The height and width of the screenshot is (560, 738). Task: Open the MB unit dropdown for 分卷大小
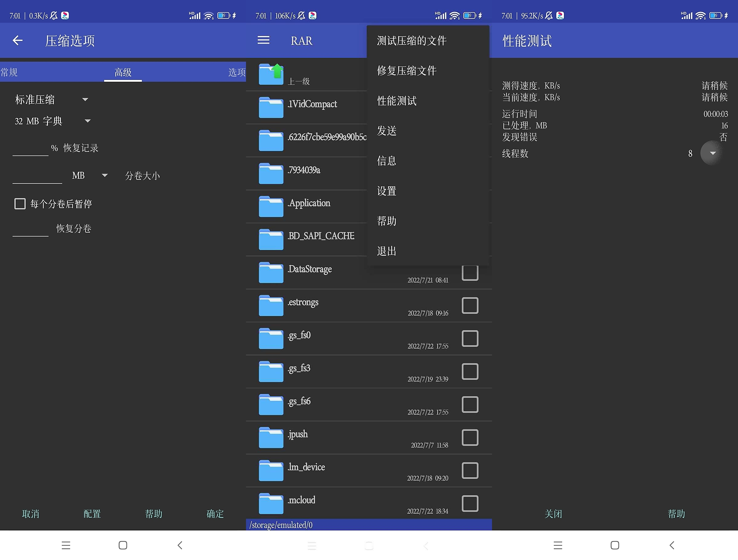tap(105, 175)
